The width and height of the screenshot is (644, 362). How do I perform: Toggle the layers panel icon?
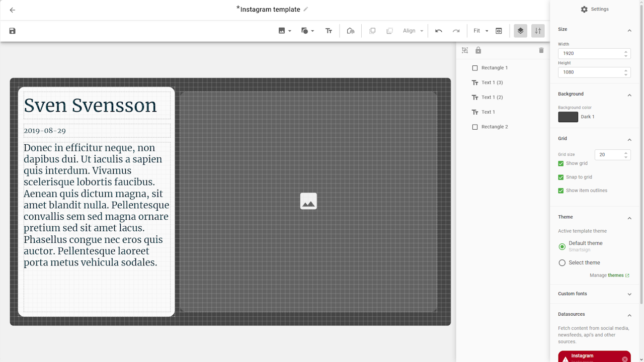pos(520,31)
